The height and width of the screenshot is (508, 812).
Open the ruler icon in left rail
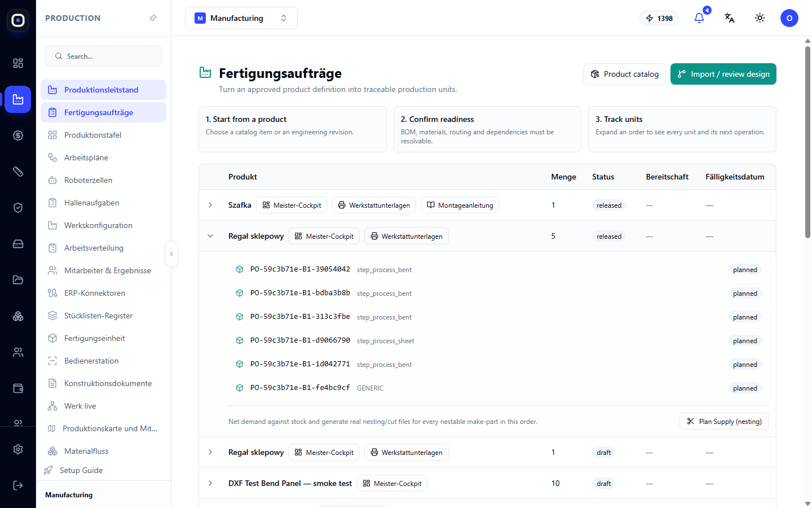point(18,172)
